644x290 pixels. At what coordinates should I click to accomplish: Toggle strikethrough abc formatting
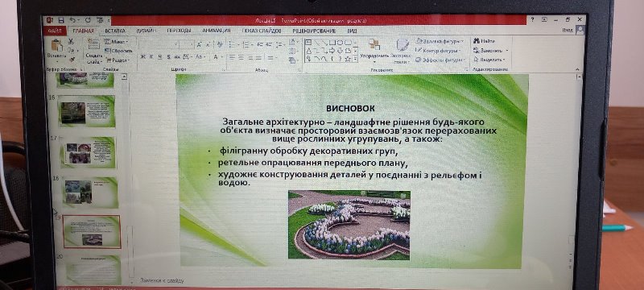[177, 57]
